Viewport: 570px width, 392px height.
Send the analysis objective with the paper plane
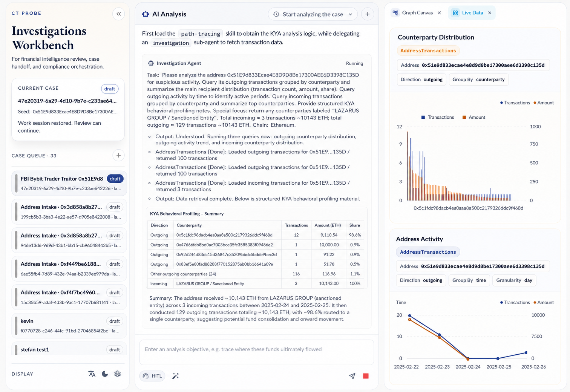(352, 376)
